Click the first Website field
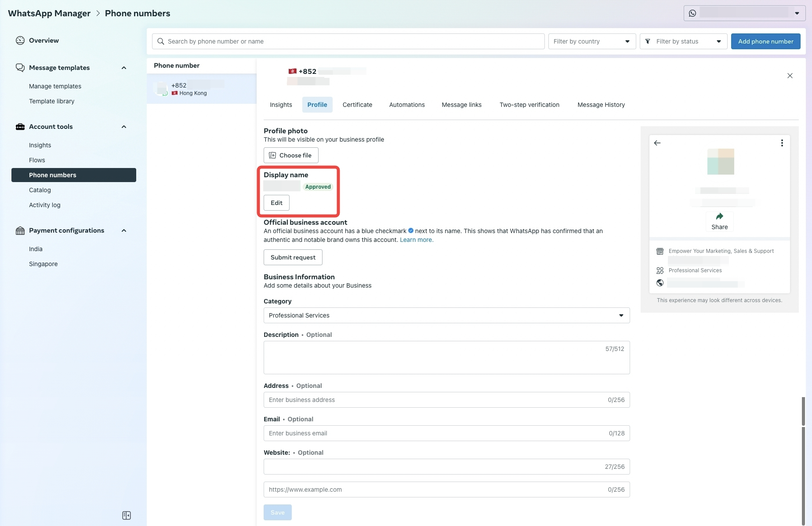Screen dimensions: 812x526 pos(446,467)
